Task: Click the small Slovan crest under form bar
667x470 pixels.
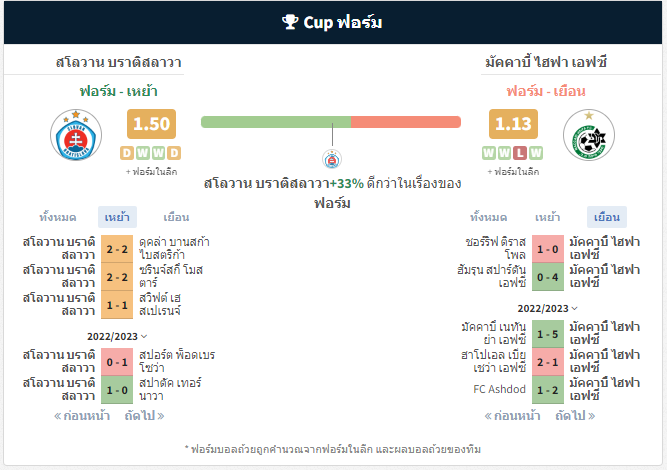Action: tap(332, 160)
